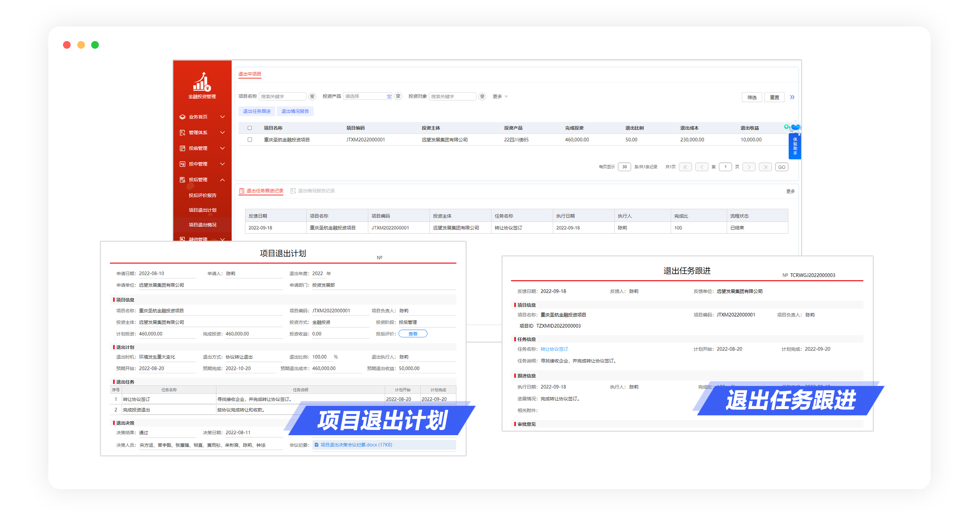Click the 筛选 filter button
The height and width of the screenshot is (518, 980).
click(752, 97)
